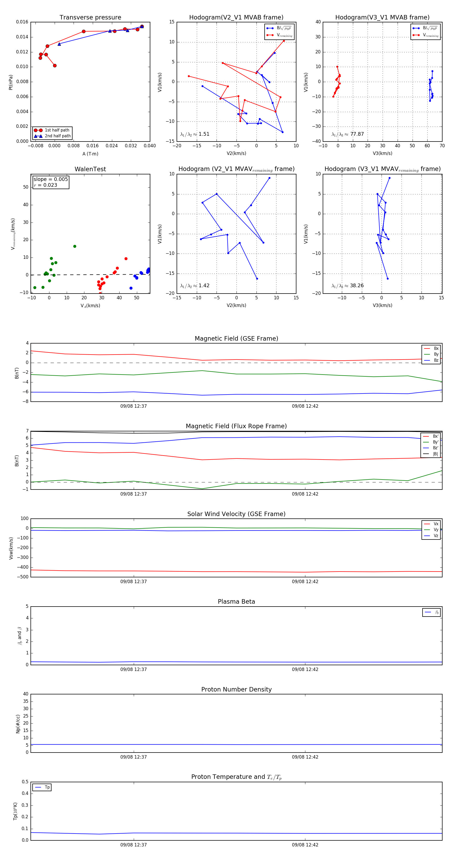The image size is (473, 868).
Task: Click the "Tp" legend in Proton Temperature panel
Action: point(42,787)
